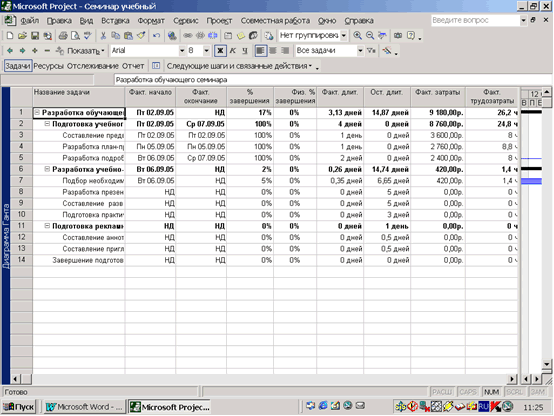Outdent task with left green arrow
The height and width of the screenshot is (416, 554).
click(x=10, y=51)
